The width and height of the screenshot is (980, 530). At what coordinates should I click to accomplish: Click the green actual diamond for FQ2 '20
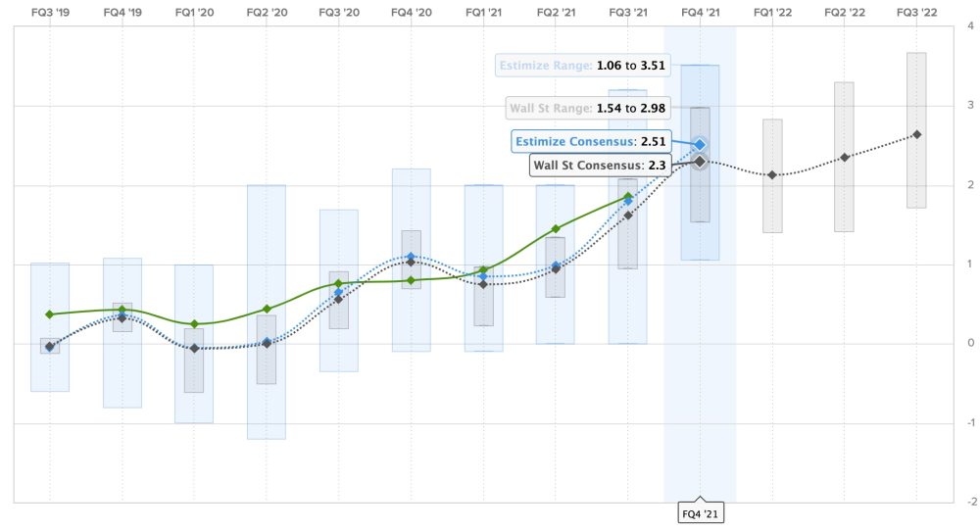267,309
